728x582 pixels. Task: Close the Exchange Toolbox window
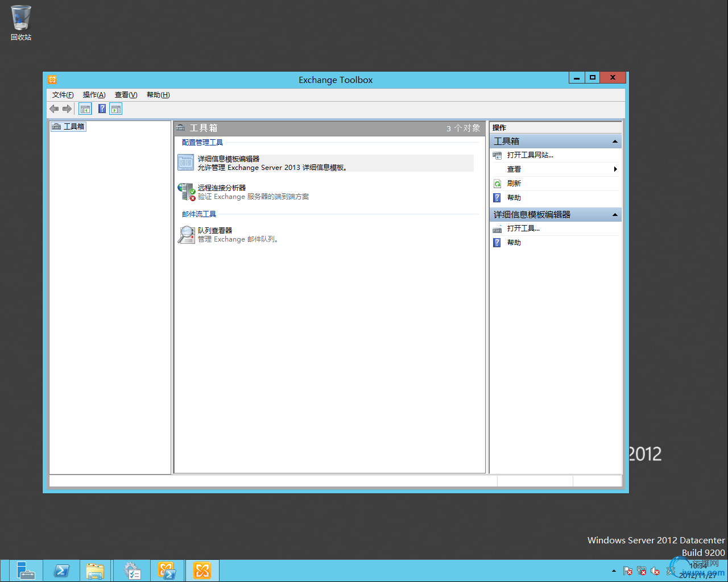point(613,78)
